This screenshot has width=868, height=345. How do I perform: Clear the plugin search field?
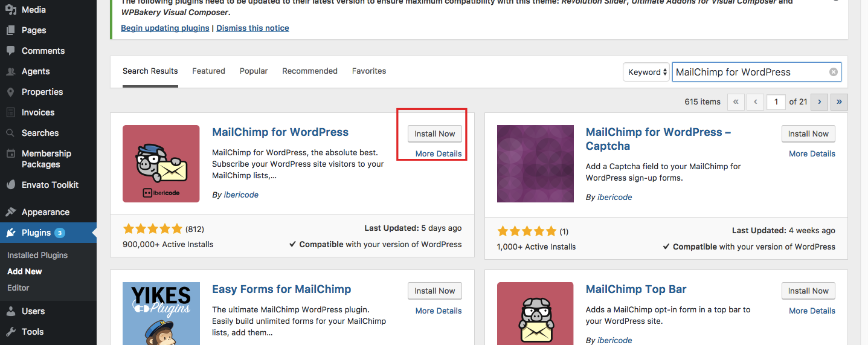[x=833, y=72]
